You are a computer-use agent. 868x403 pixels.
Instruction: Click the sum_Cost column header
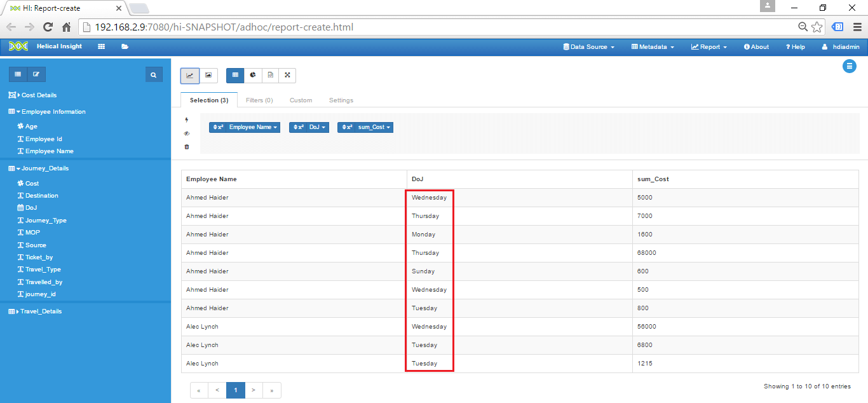coord(745,179)
